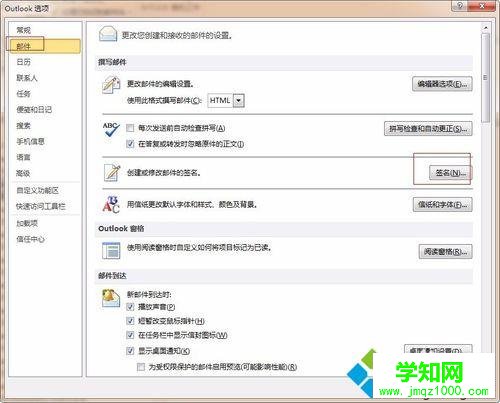This screenshot has width=500, height=403.
Task: Open 拼写检查和自动更正(S)... dialog
Action: (428, 129)
